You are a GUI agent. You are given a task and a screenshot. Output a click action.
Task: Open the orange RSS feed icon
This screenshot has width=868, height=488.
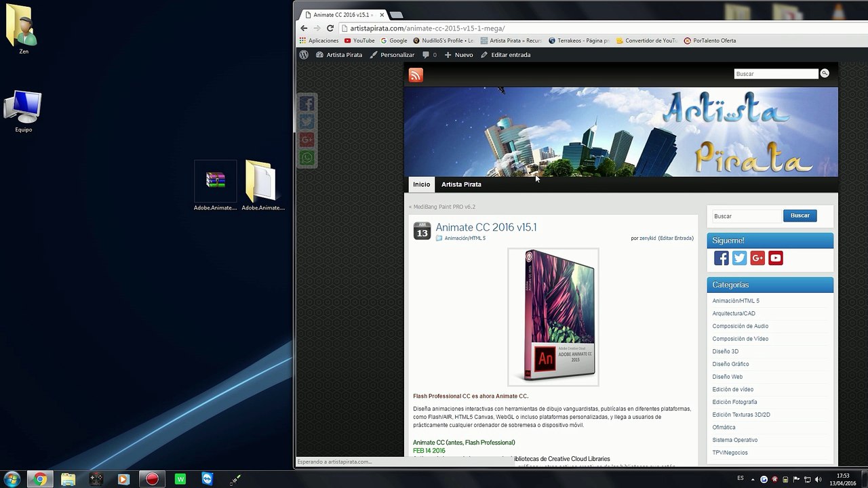(416, 75)
